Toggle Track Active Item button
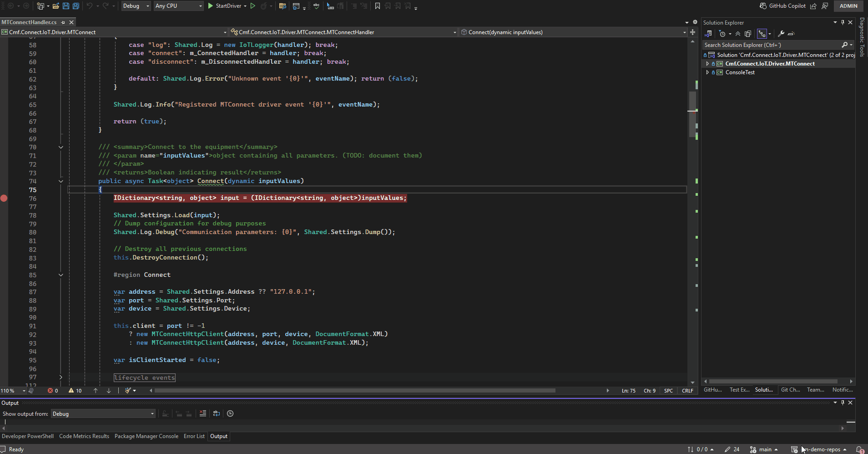Image resolution: width=868 pixels, height=454 pixels. tap(762, 34)
